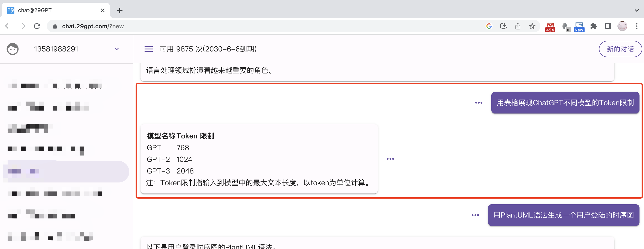Click the site lock icon in the address bar
Image resolution: width=644 pixels, height=249 pixels.
(55, 26)
